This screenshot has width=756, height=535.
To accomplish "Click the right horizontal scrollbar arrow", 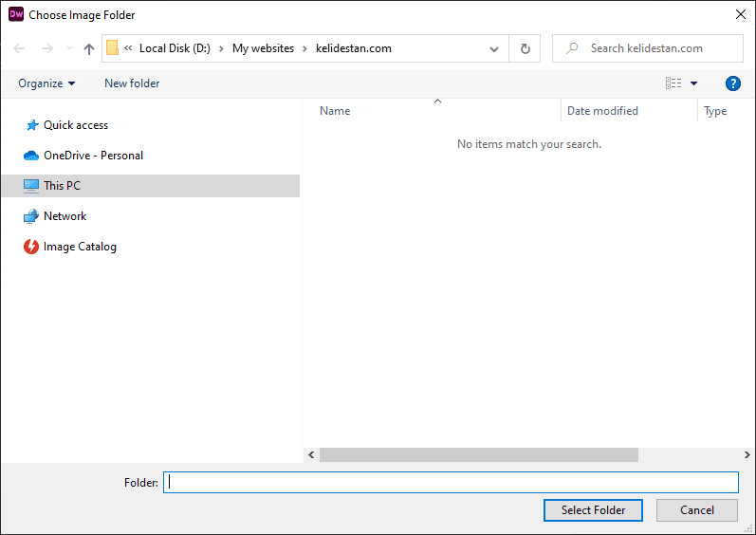I will point(747,454).
